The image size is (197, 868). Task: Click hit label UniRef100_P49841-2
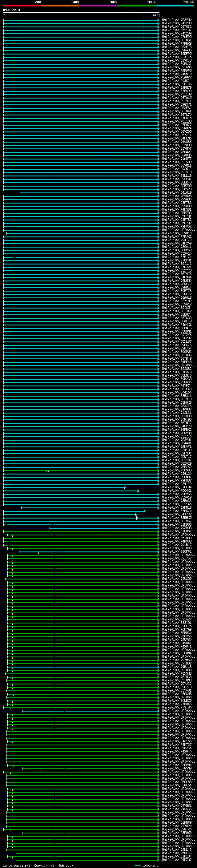pos(179,643)
